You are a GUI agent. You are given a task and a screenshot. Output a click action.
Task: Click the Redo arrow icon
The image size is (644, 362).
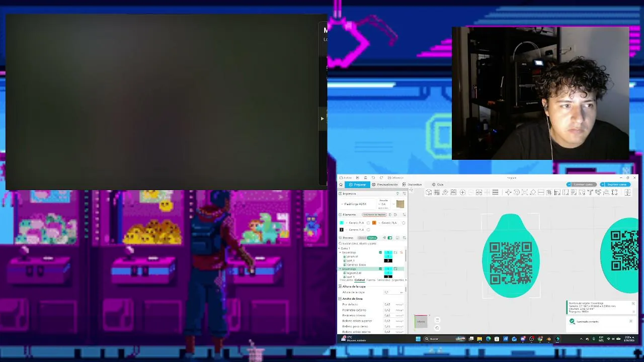tap(381, 177)
